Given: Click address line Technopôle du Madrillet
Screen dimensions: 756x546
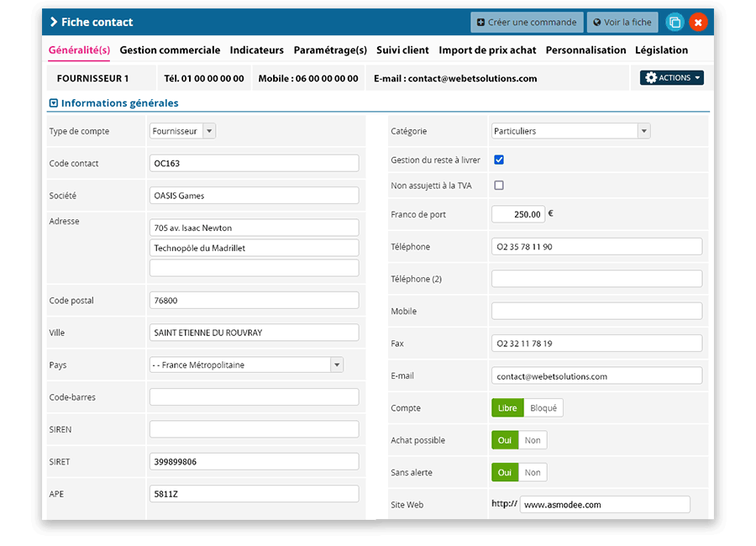Looking at the screenshot, I should tap(254, 248).
